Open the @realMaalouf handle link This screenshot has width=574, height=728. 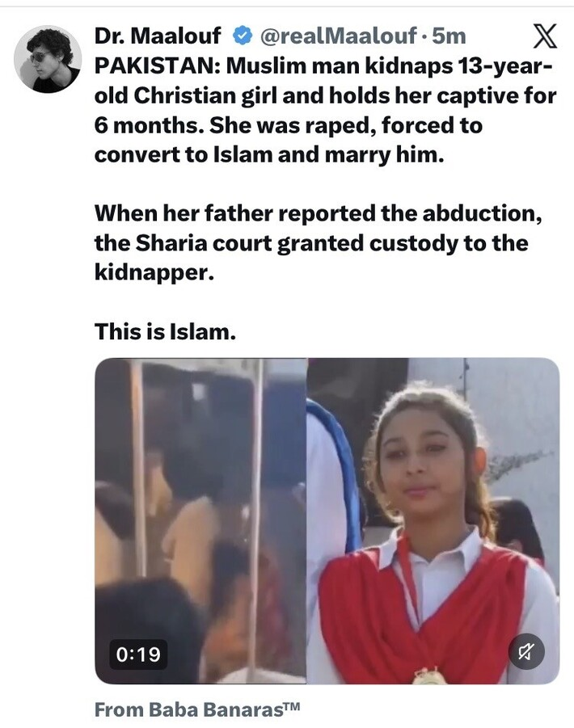(x=338, y=36)
